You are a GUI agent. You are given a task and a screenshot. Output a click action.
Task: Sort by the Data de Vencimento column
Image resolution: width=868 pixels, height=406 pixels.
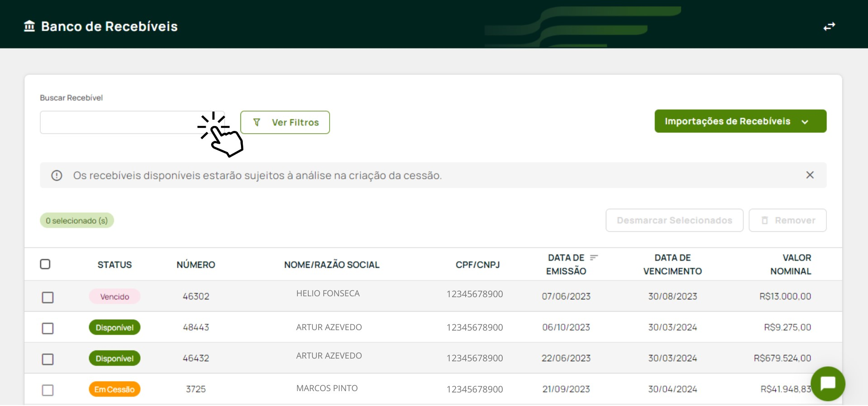[x=672, y=264]
